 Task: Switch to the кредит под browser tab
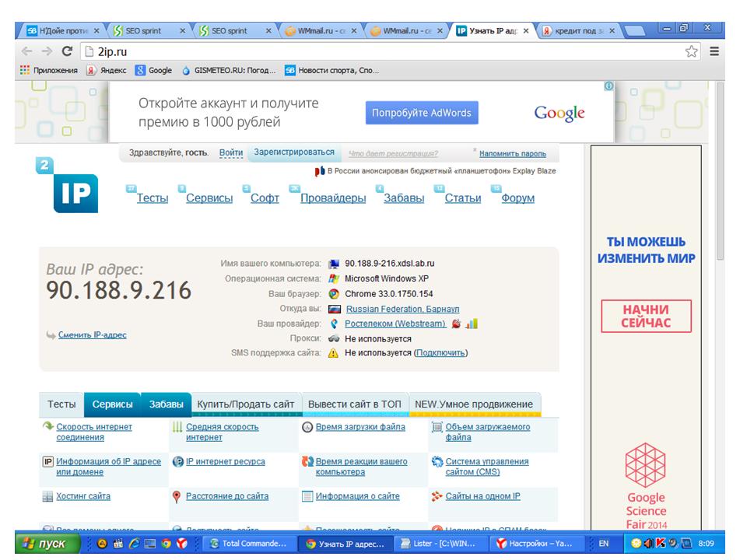tap(578, 30)
